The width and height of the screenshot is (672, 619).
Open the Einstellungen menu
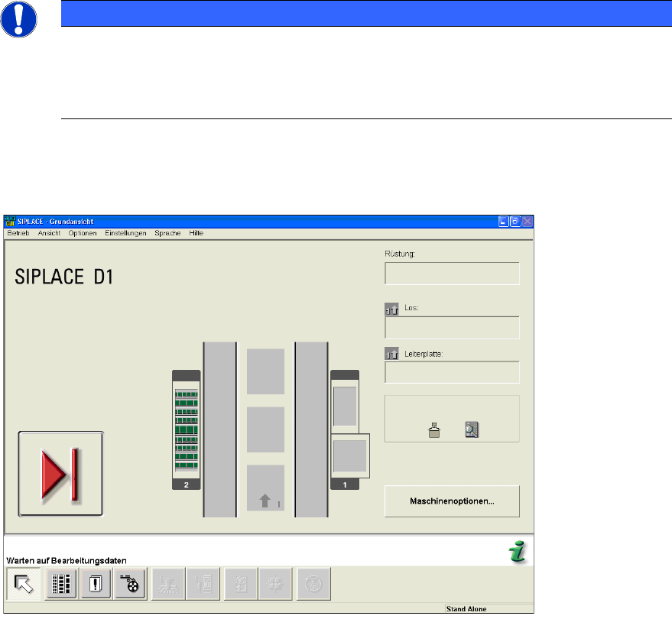coord(125,233)
